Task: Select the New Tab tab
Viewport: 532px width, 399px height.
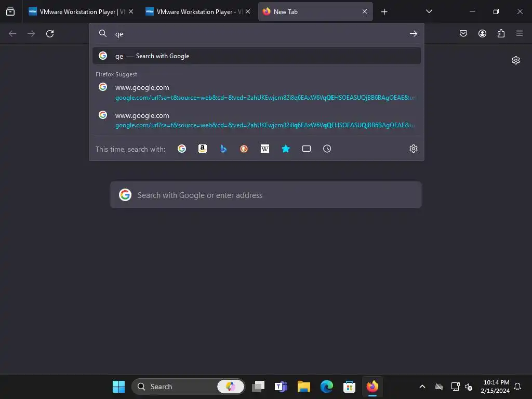Action: pos(315,12)
